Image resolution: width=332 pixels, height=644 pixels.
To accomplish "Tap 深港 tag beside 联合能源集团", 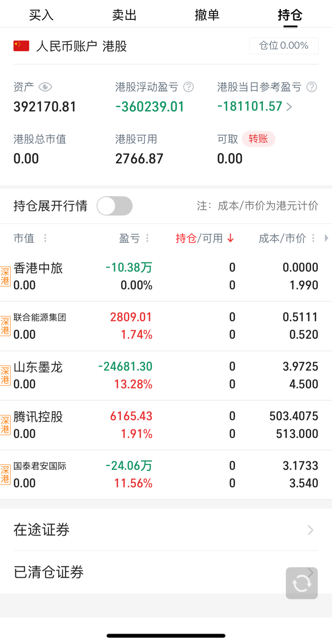I will coord(5,326).
